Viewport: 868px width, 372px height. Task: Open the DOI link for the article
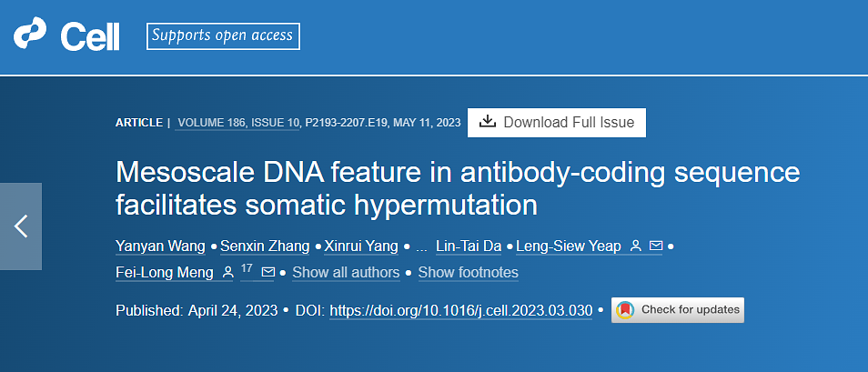pos(461,311)
